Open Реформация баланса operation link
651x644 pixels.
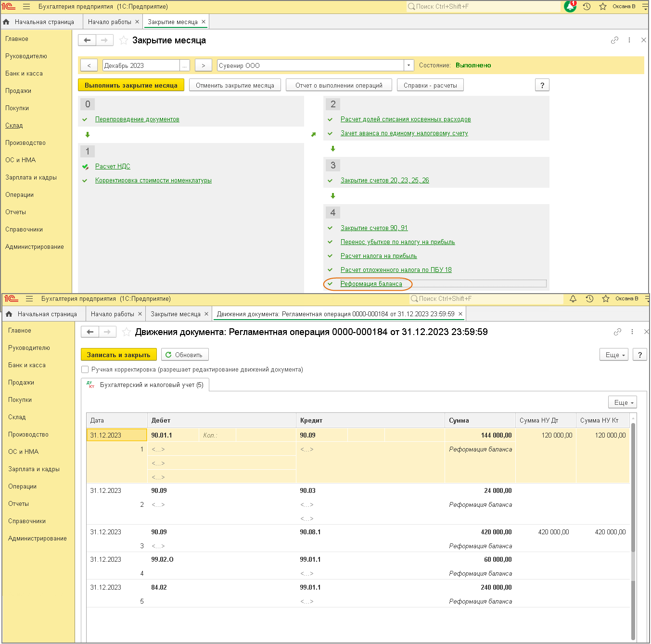pyautogui.click(x=371, y=284)
